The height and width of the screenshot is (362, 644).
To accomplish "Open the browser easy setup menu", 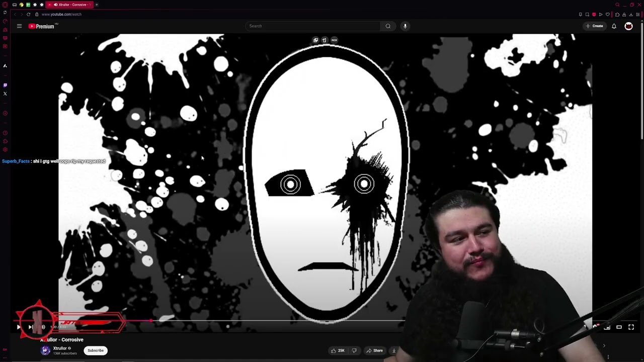I will (x=637, y=14).
